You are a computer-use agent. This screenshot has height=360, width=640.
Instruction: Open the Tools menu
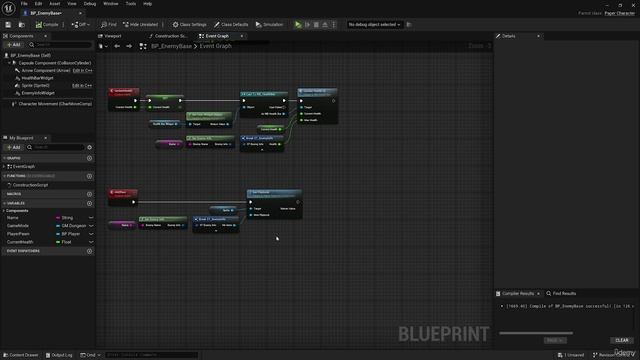click(131, 4)
